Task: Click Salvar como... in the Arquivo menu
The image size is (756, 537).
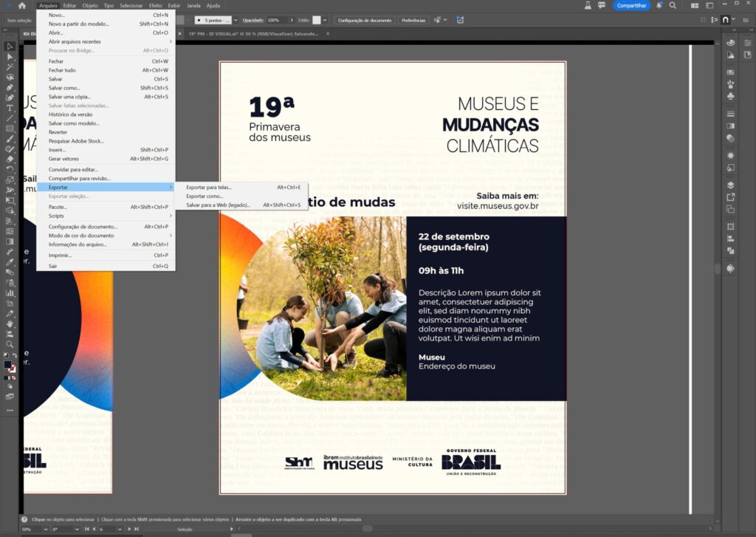Action: 64,88
